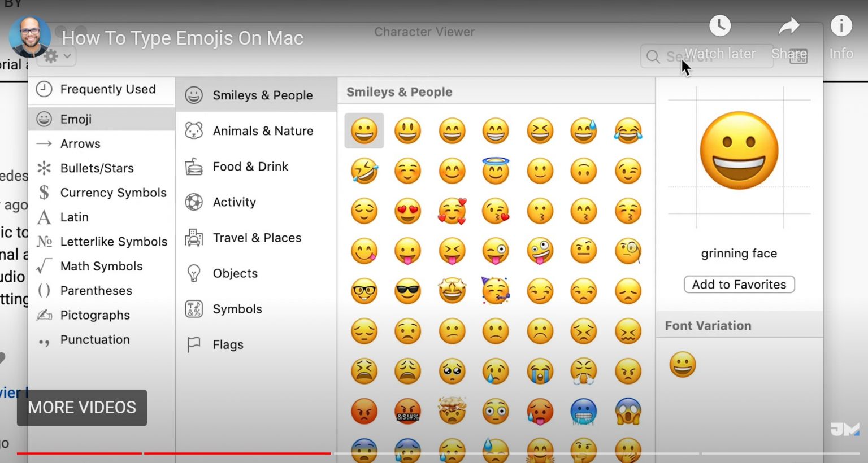Open the Flags category
Image resolution: width=868 pixels, height=463 pixels.
[x=194, y=344]
